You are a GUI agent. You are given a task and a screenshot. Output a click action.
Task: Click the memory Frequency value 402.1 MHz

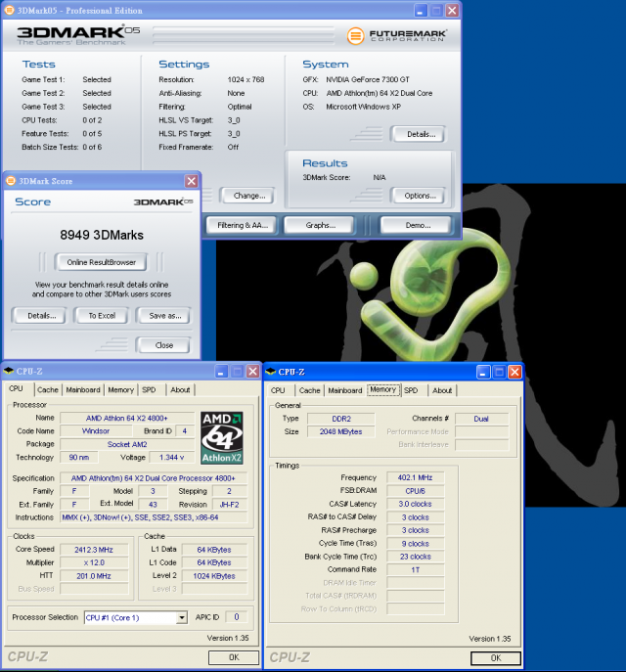pyautogui.click(x=415, y=477)
